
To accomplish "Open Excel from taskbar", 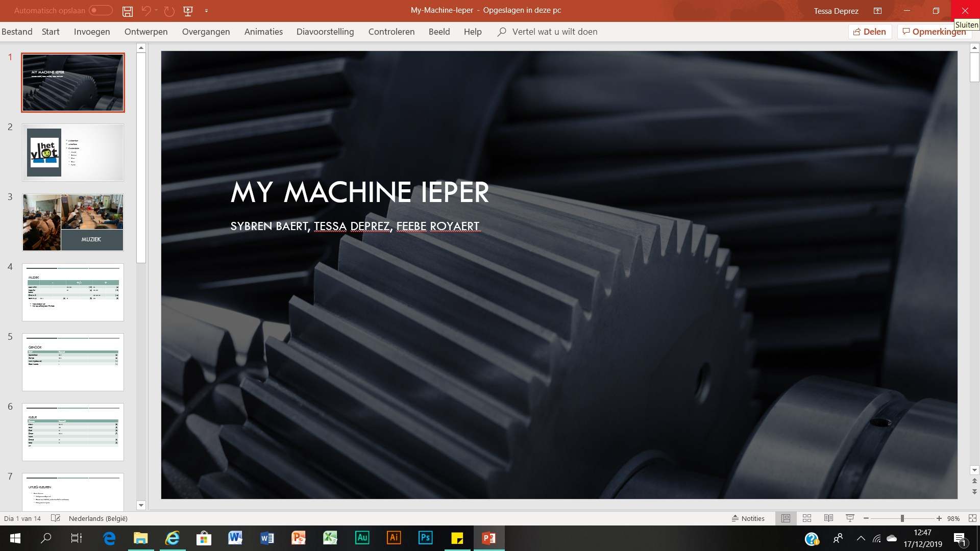I will pos(330,538).
